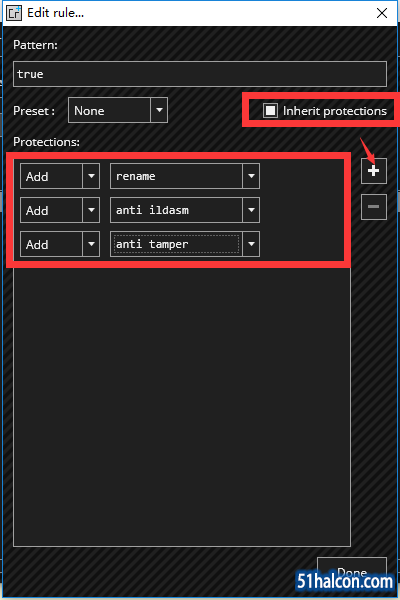Click the minus icon to remove protection
The height and width of the screenshot is (600, 400).
click(374, 207)
